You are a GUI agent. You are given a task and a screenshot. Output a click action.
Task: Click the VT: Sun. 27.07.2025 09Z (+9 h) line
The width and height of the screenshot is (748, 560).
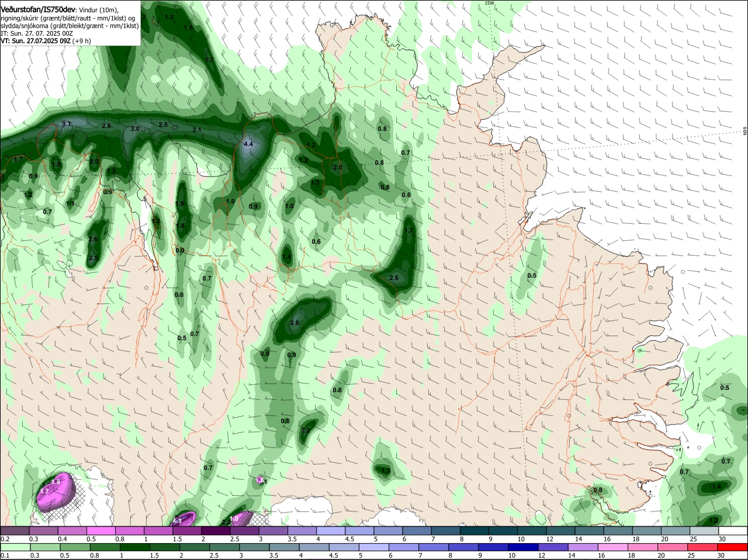click(46, 41)
